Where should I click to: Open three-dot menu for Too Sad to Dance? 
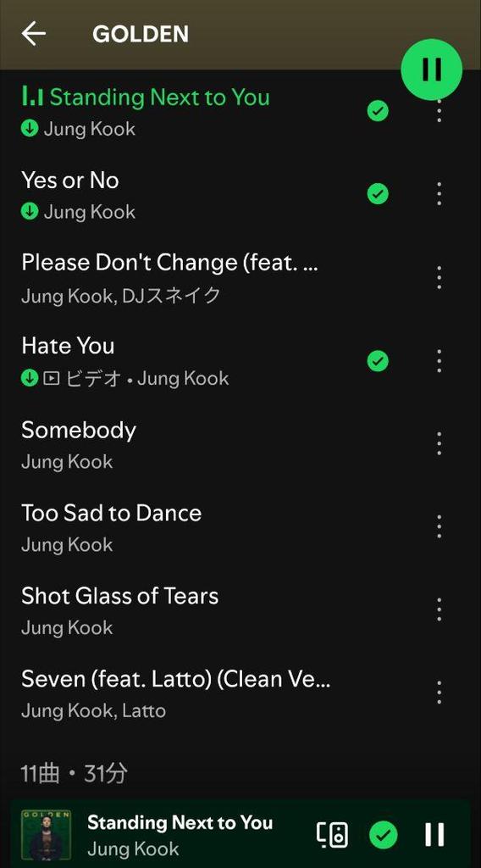point(439,526)
